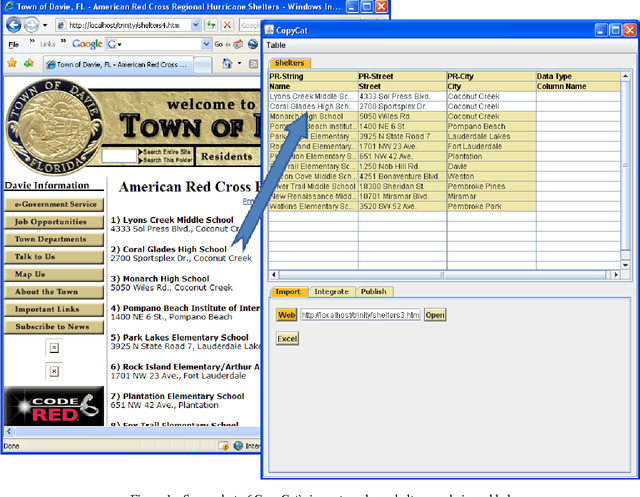
Task: Click the CopyCat window title icon
Action: 269,30
